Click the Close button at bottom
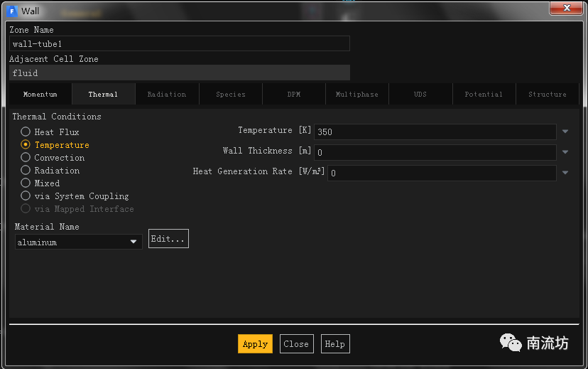 click(x=296, y=344)
